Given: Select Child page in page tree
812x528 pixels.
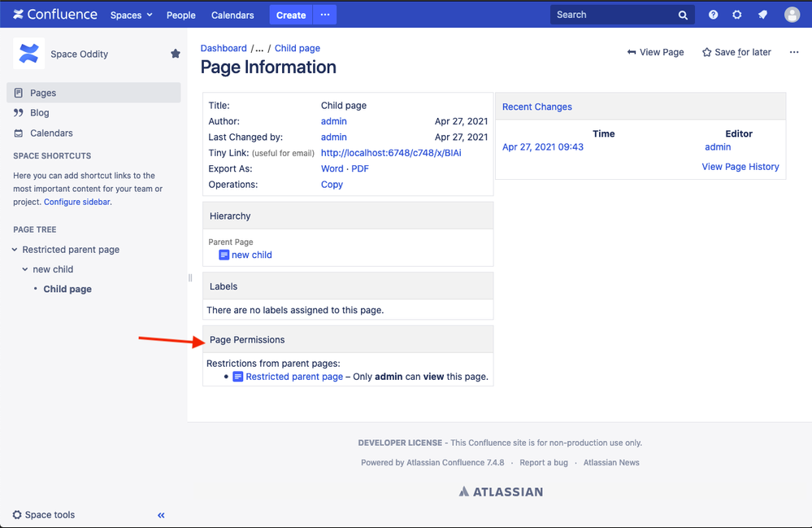Looking at the screenshot, I should [x=67, y=289].
